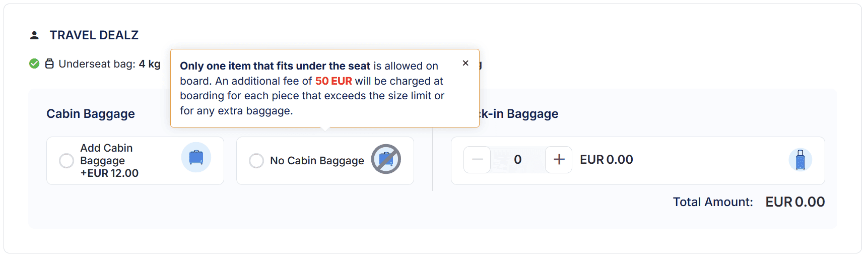The height and width of the screenshot is (259, 868).
Task: Decrease check-in baggage count with minus
Action: pyautogui.click(x=477, y=160)
